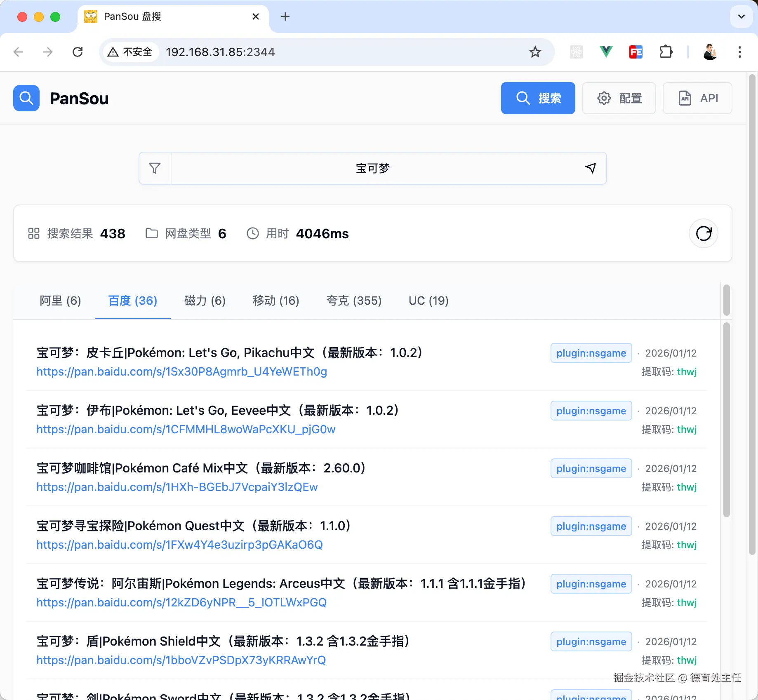This screenshot has width=758, height=700.
Task: Select the 百度 (36) tab
Action: pyautogui.click(x=133, y=301)
